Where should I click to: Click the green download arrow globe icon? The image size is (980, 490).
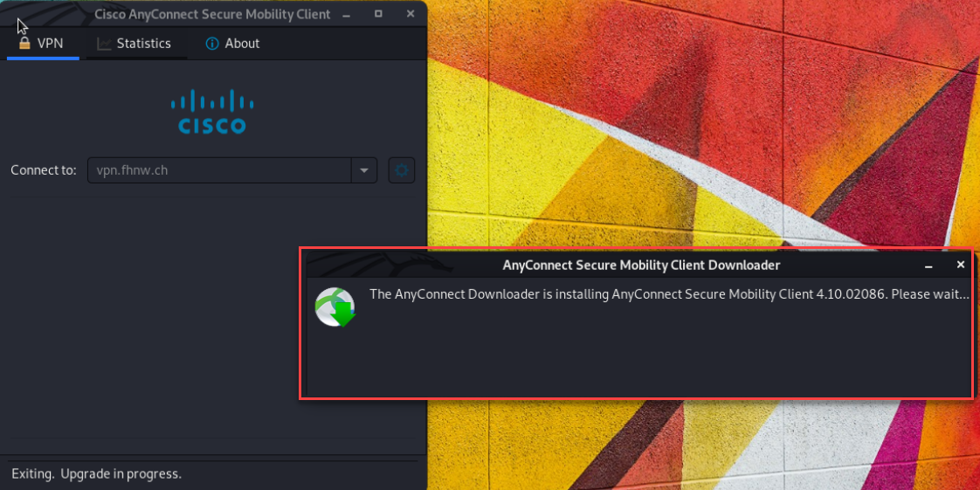coord(335,307)
